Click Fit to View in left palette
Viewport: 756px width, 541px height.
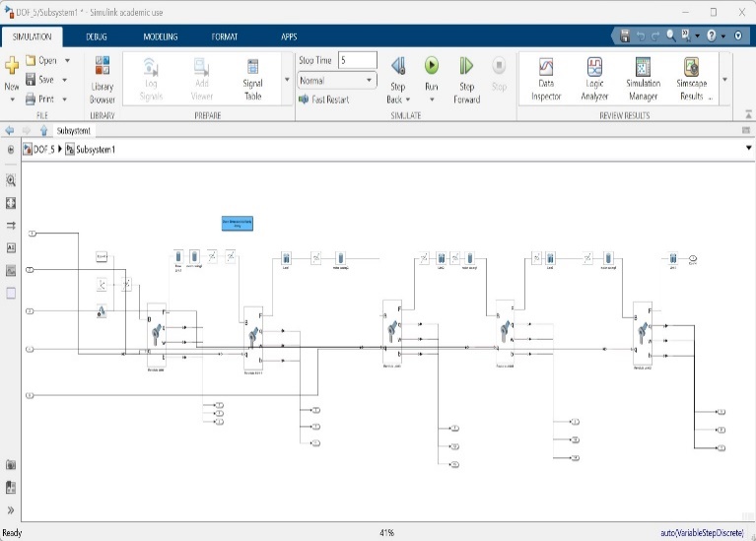(11, 203)
